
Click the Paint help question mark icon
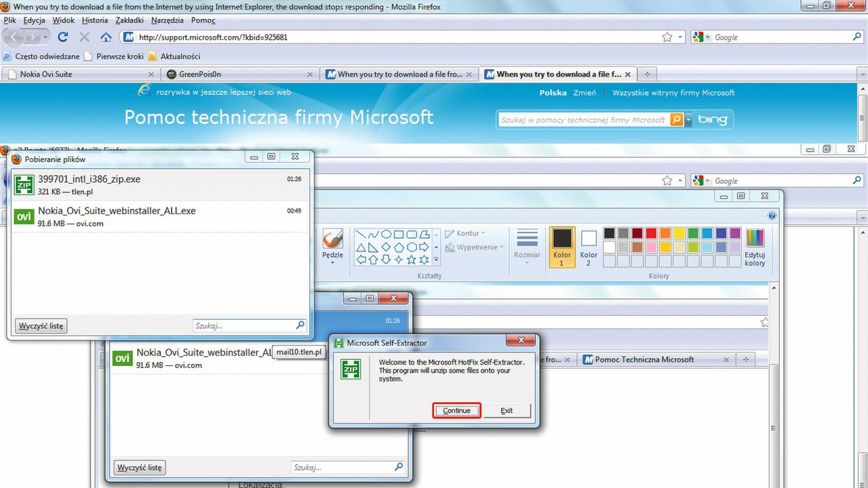click(x=772, y=216)
